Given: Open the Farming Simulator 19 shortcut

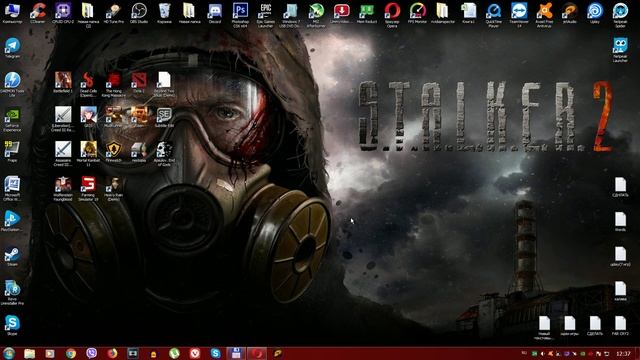Looking at the screenshot, I should tap(88, 189).
